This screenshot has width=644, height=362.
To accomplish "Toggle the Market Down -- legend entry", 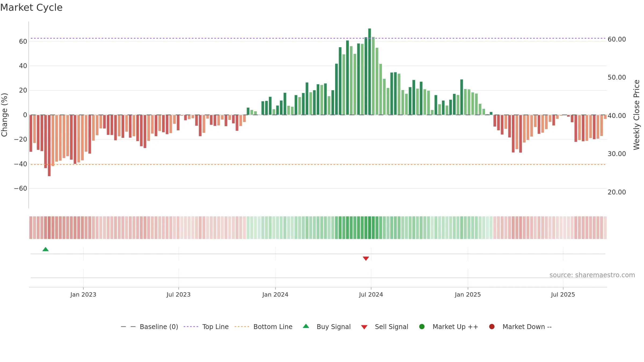I will point(520,327).
